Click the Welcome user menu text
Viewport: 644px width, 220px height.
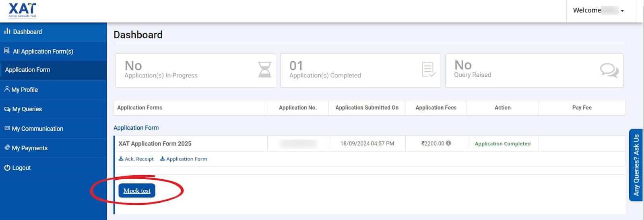[587, 10]
